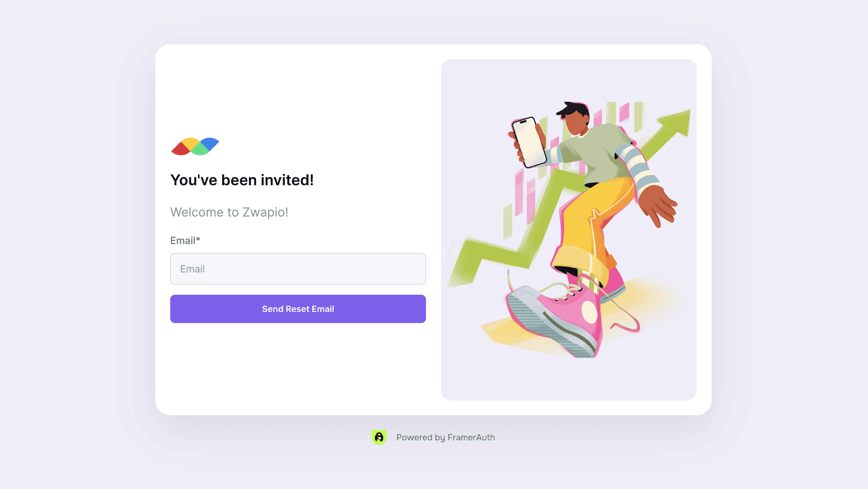The width and height of the screenshot is (868, 489).
Task: Click the "You've been invited!" heading
Action: [242, 180]
